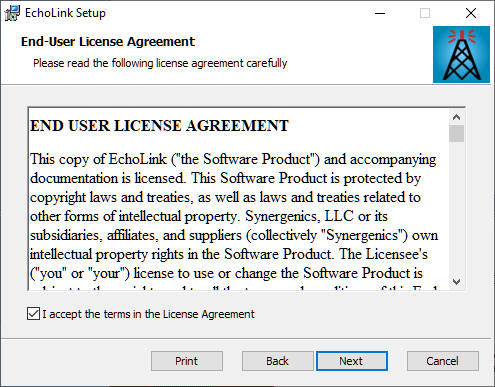Close the EchoLink Setup window
Image resolution: width=495 pixels, height=387 pixels.
[x=471, y=13]
